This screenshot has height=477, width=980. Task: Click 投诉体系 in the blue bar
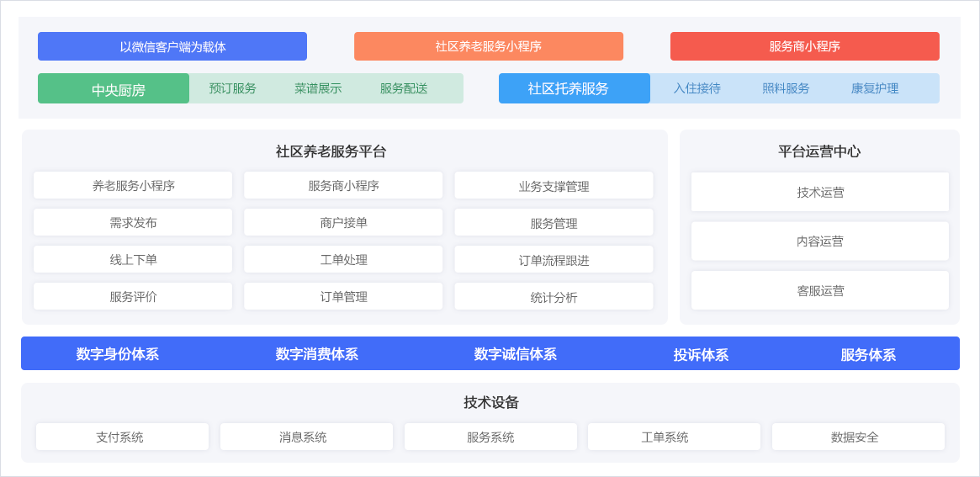tap(701, 354)
